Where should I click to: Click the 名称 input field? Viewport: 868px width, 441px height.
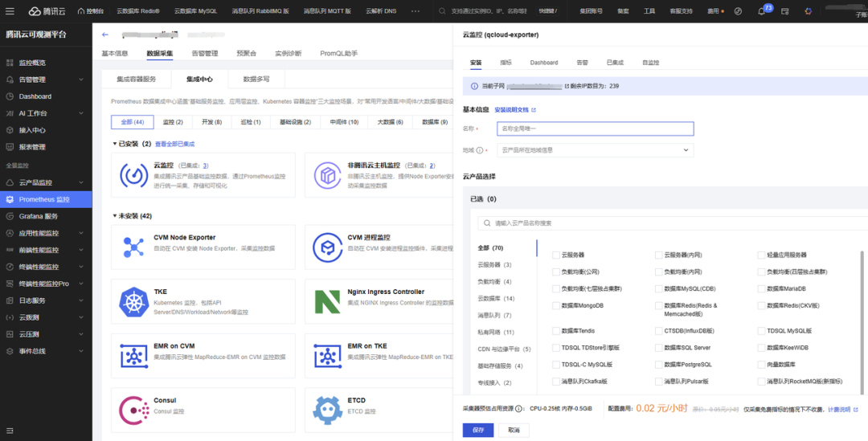click(595, 129)
